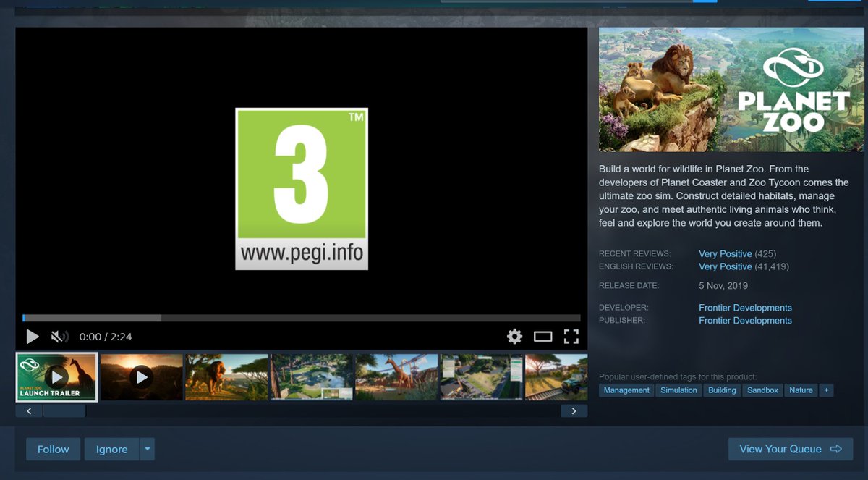Click the PEGI 3 rating video area
868x480 pixels.
(x=302, y=189)
